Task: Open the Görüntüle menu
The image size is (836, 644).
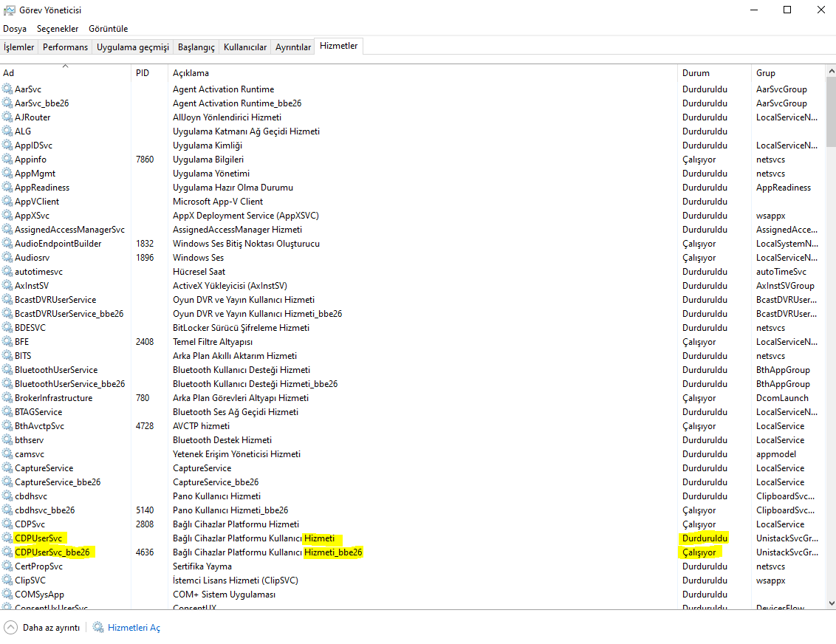Action: [x=109, y=29]
